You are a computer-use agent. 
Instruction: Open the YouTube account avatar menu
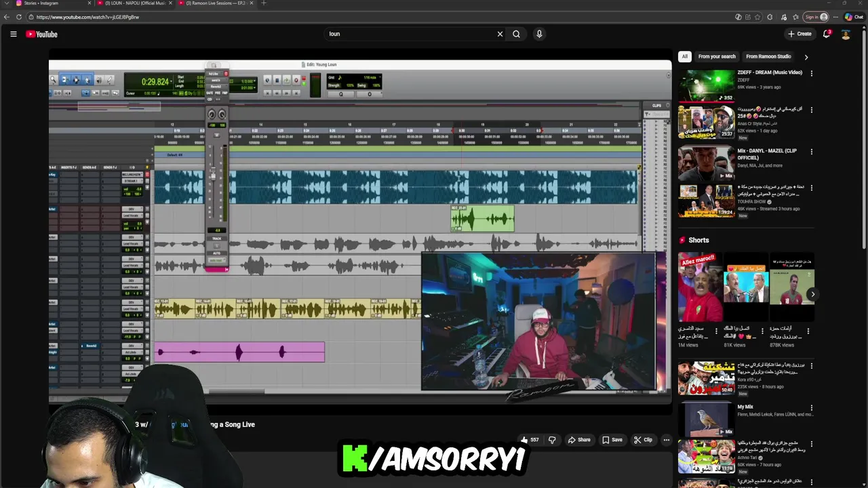(846, 34)
